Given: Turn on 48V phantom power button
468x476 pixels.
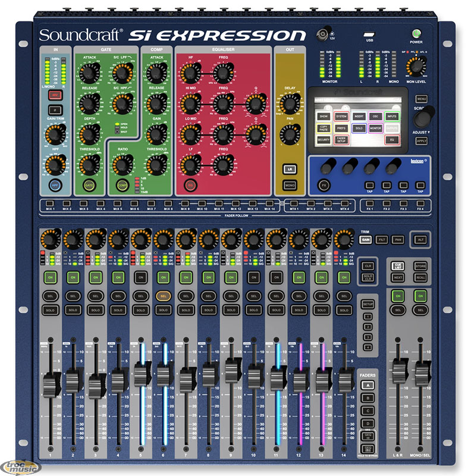Looking at the screenshot, I should click(55, 95).
